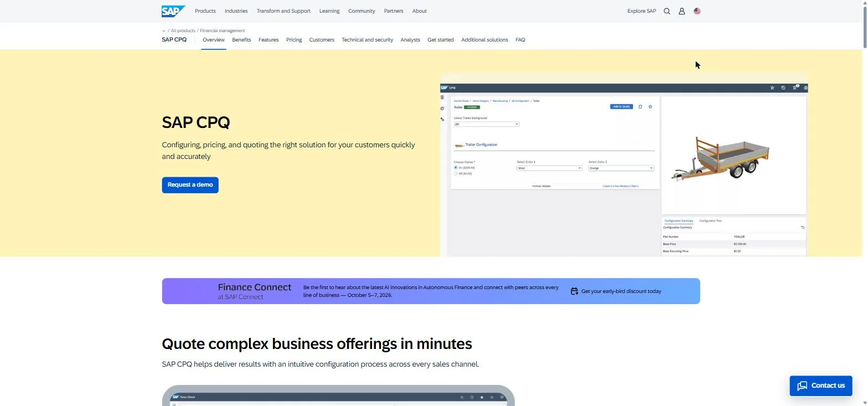
Task: Click the Sales Cloud screenshot at page bottom
Action: click(x=338, y=395)
